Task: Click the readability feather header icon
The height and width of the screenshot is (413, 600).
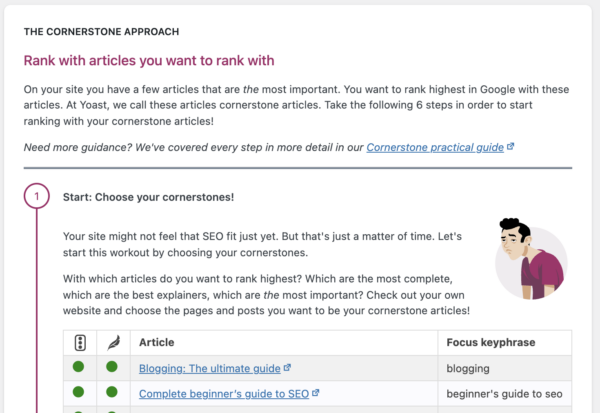Action: 112,342
